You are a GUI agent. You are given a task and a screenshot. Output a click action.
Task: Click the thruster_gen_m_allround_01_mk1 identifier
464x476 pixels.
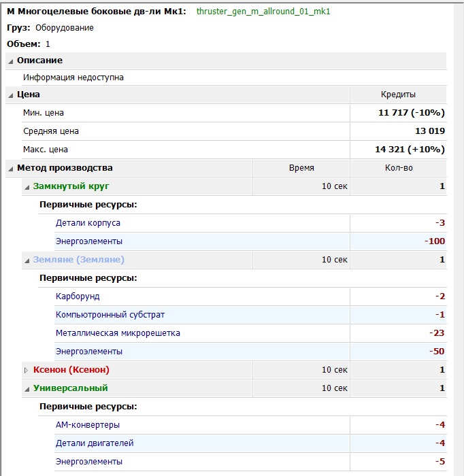pyautogui.click(x=263, y=12)
